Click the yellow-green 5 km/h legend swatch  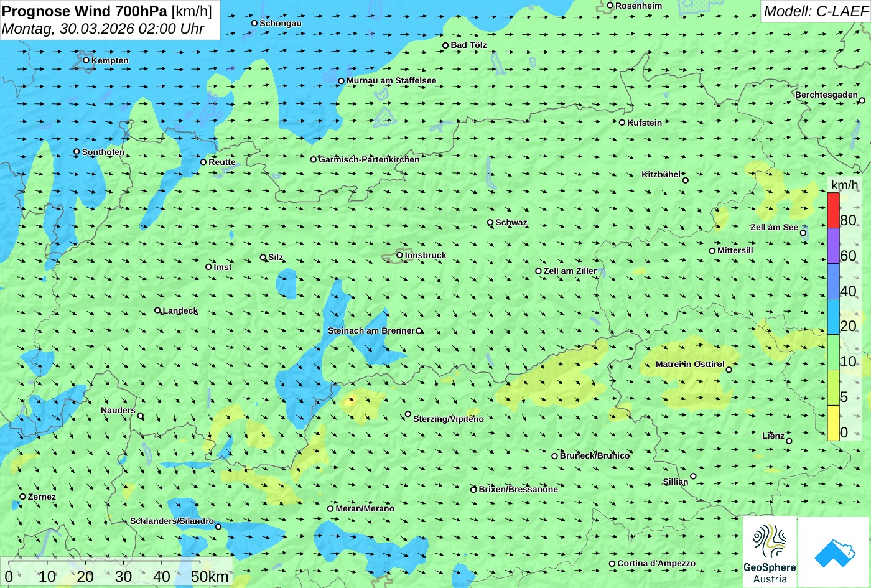click(x=833, y=388)
